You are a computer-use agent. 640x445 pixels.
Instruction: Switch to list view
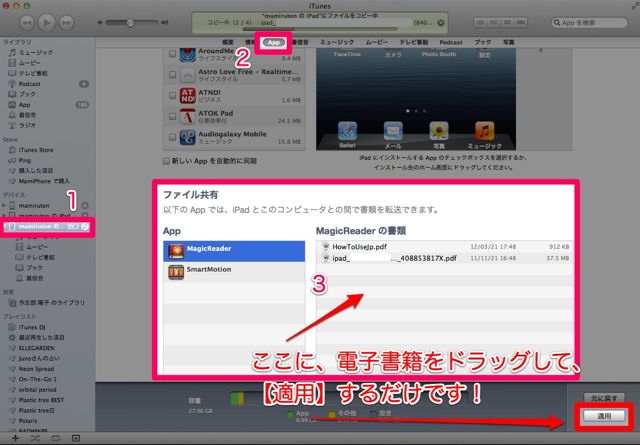pos(480,22)
